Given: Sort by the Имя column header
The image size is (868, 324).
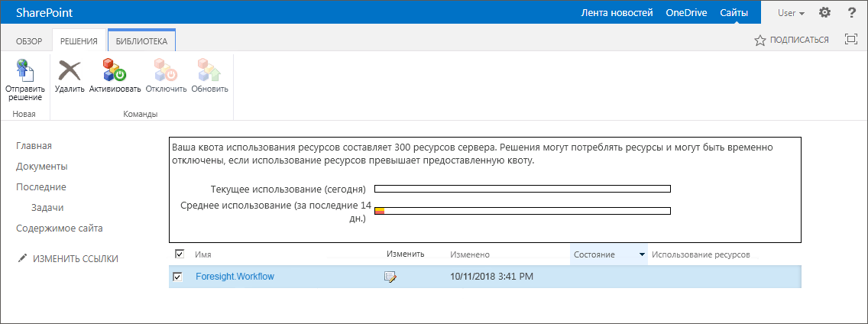Looking at the screenshot, I should tap(203, 254).
